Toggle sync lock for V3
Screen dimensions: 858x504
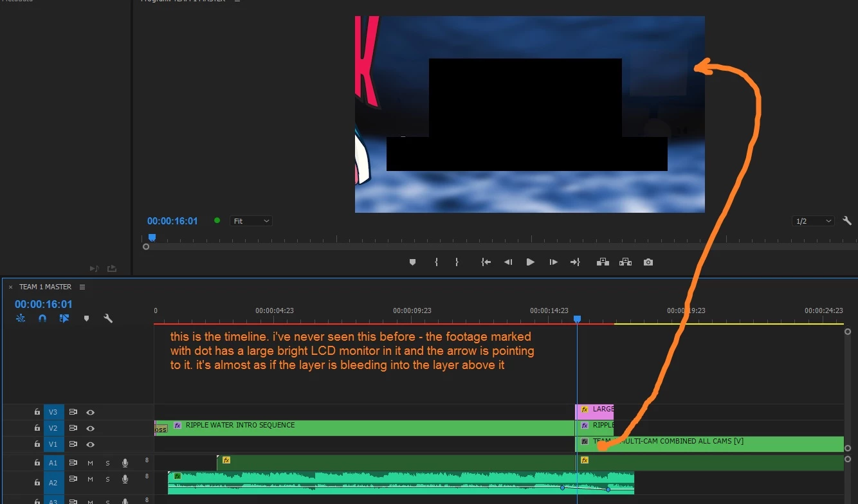[x=73, y=412]
